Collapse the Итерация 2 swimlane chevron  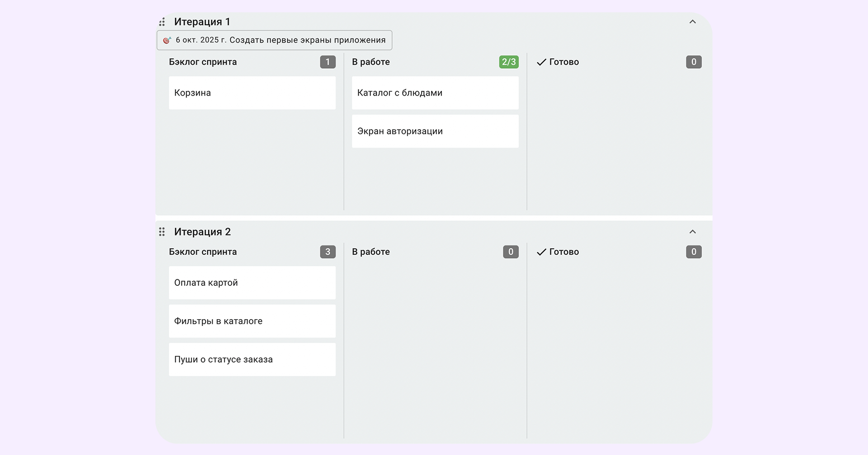click(x=692, y=231)
